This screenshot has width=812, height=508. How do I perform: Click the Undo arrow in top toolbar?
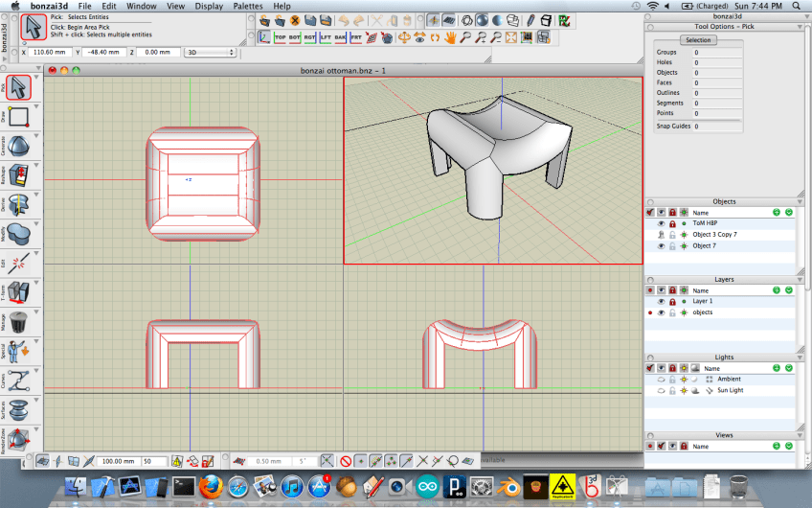point(345,19)
